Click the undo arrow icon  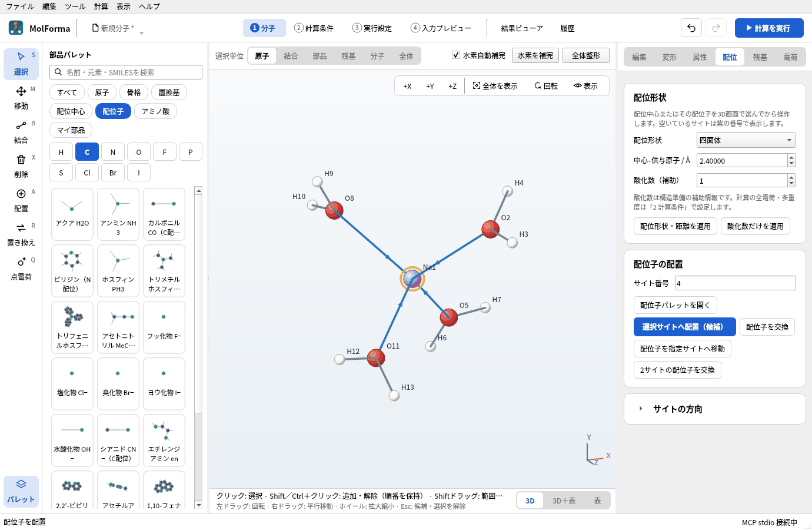coord(691,28)
